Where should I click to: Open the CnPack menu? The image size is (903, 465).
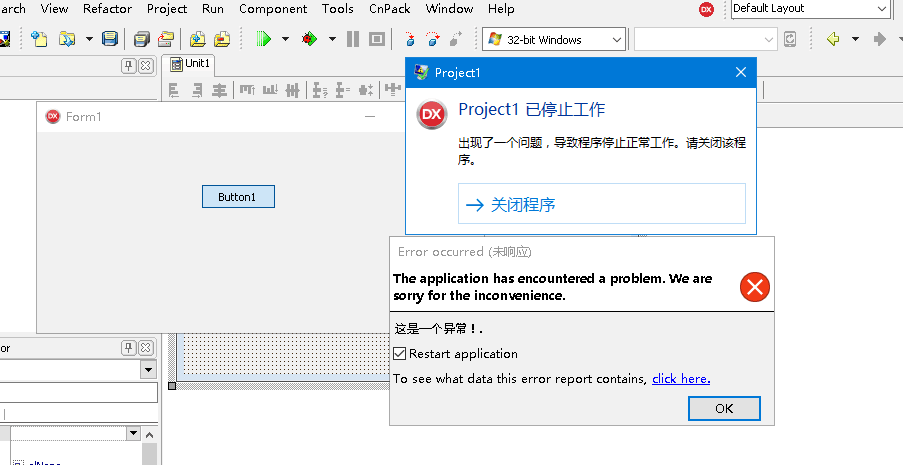pos(390,9)
